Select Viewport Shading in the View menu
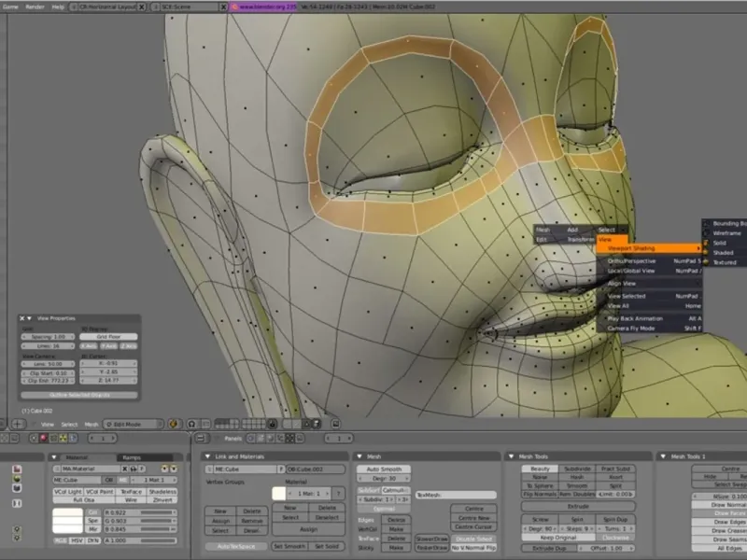The height and width of the screenshot is (560, 747). [632, 248]
